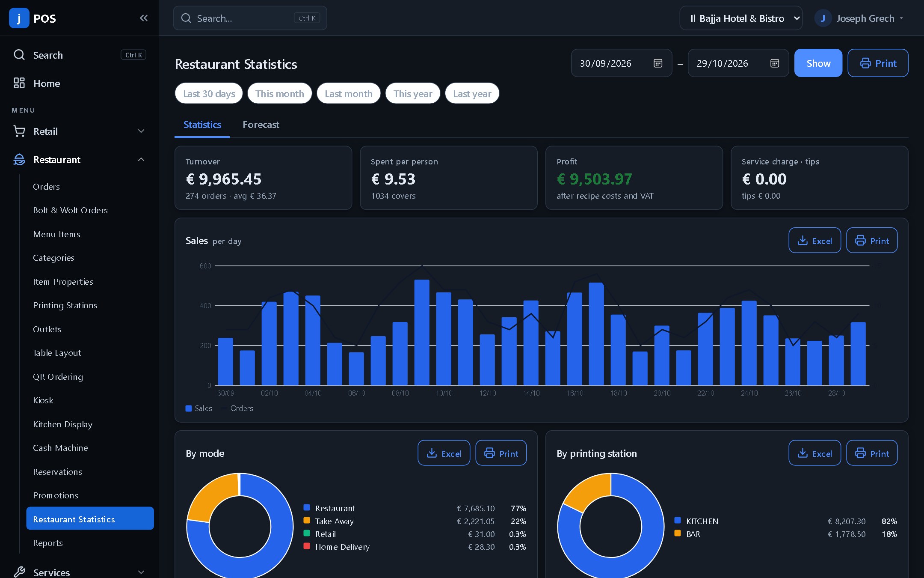Click the end date field 29/10/2026

pyautogui.click(x=738, y=63)
